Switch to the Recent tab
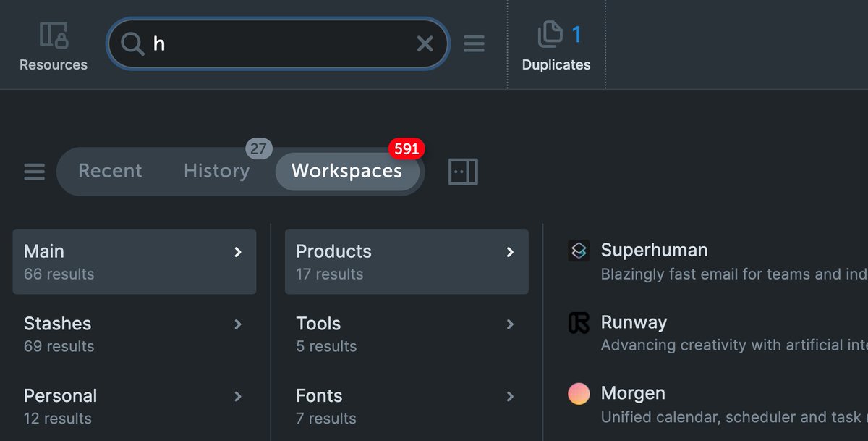Screen dimensions: 868x441 (110, 171)
